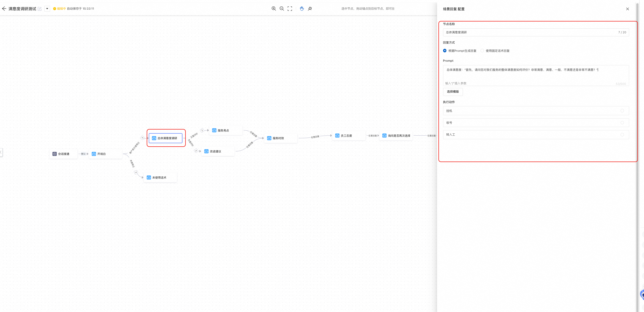Click the back arrow icon

pyautogui.click(x=4, y=9)
